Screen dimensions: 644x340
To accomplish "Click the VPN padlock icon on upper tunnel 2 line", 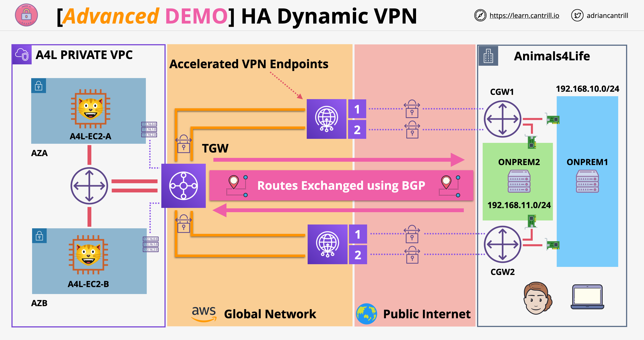I will 412,129.
